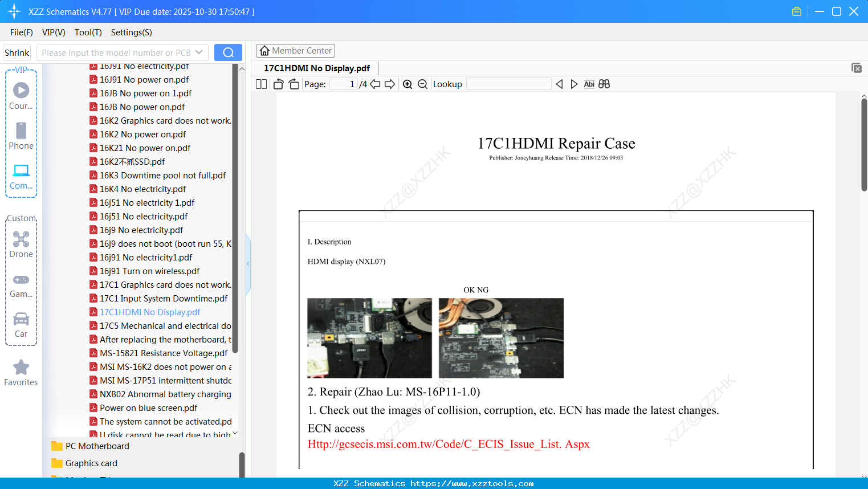This screenshot has width=868, height=489.
Task: Open 16j9 No electricity.pdf
Action: coord(137,230)
